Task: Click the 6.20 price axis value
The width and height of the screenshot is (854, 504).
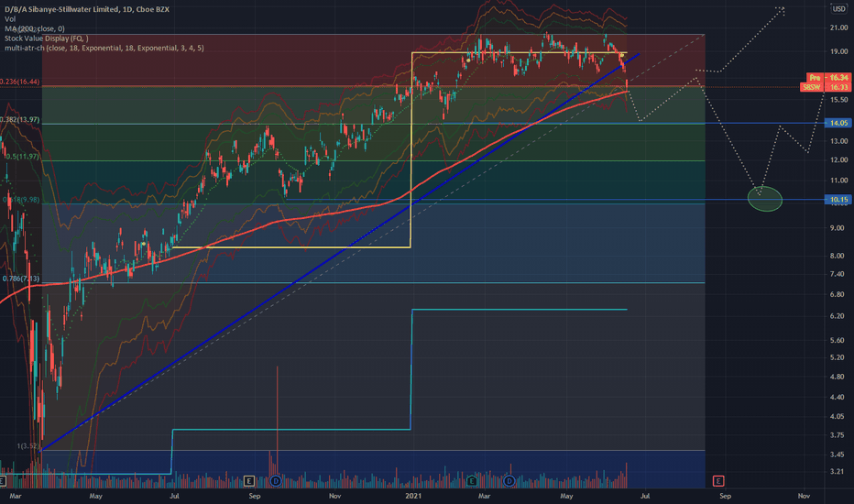Action: 838,316
